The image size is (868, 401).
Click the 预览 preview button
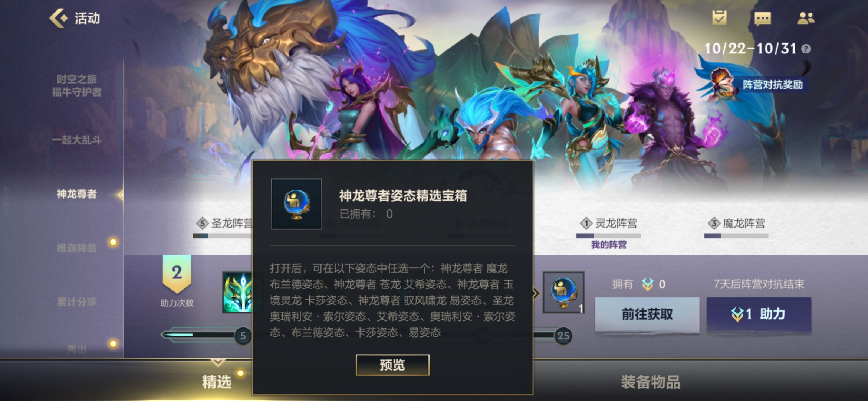click(392, 365)
